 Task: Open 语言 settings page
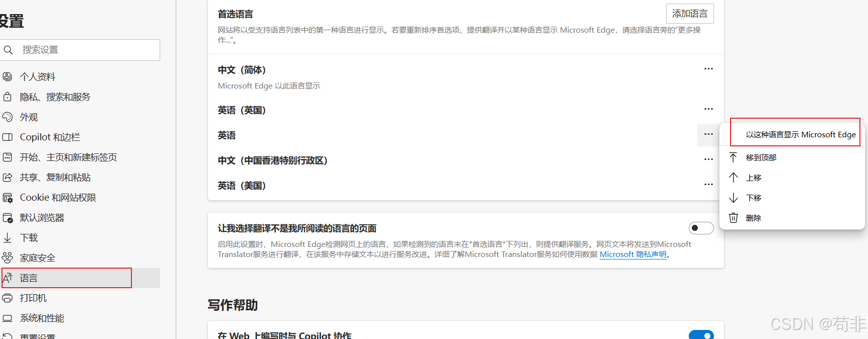[x=80, y=278]
